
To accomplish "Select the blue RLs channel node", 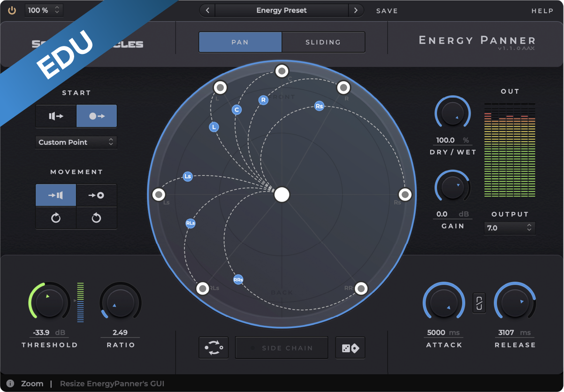I will tap(191, 223).
